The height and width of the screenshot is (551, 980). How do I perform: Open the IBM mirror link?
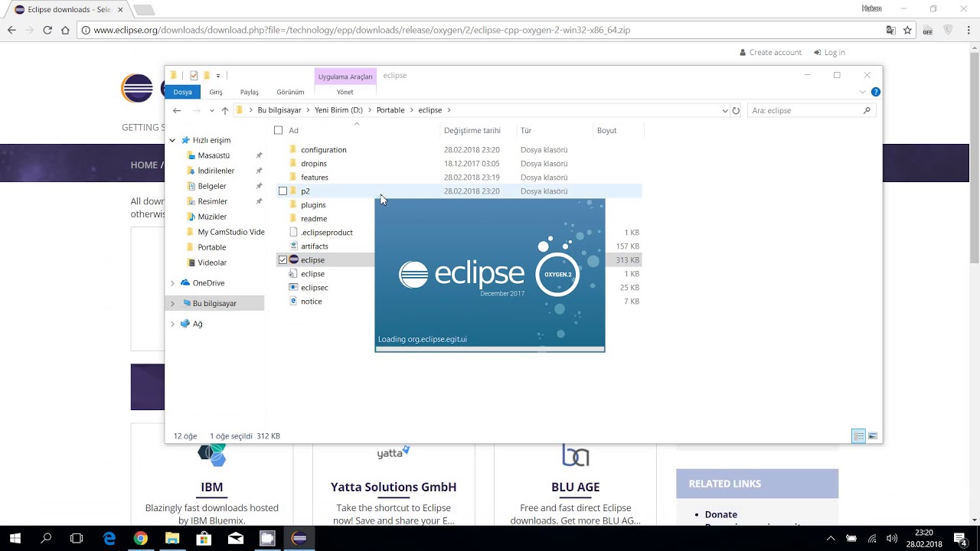point(212,487)
